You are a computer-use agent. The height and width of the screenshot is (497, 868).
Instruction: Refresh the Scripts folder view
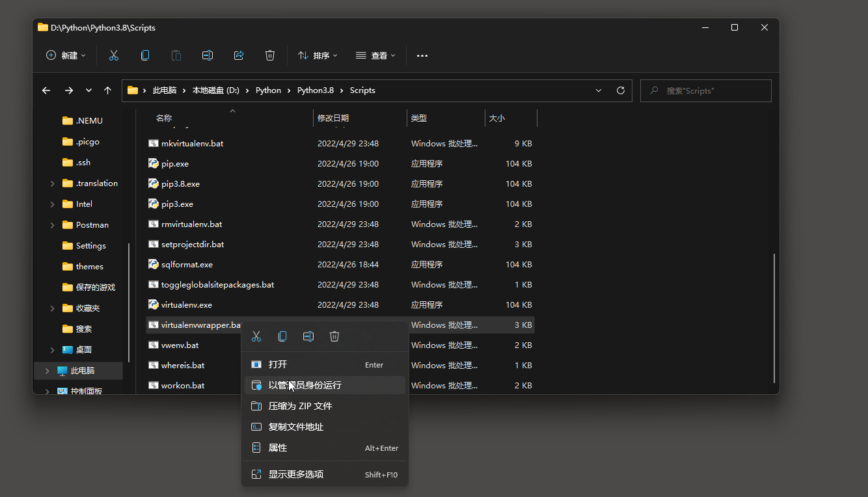tap(621, 90)
